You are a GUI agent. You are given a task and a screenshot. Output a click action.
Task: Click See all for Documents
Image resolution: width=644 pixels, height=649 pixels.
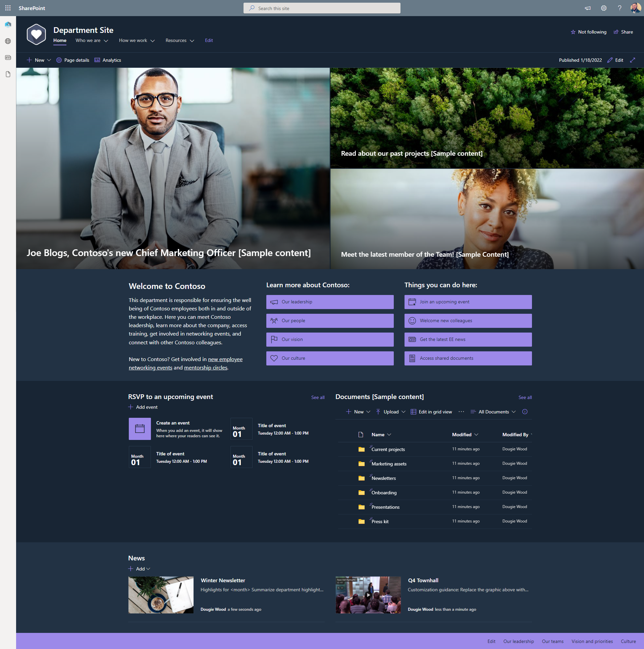coord(525,397)
